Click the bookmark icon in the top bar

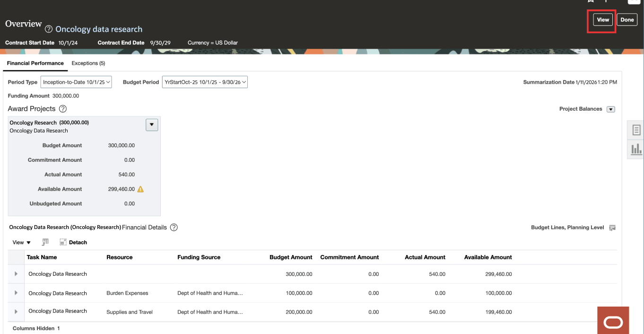coord(590,1)
